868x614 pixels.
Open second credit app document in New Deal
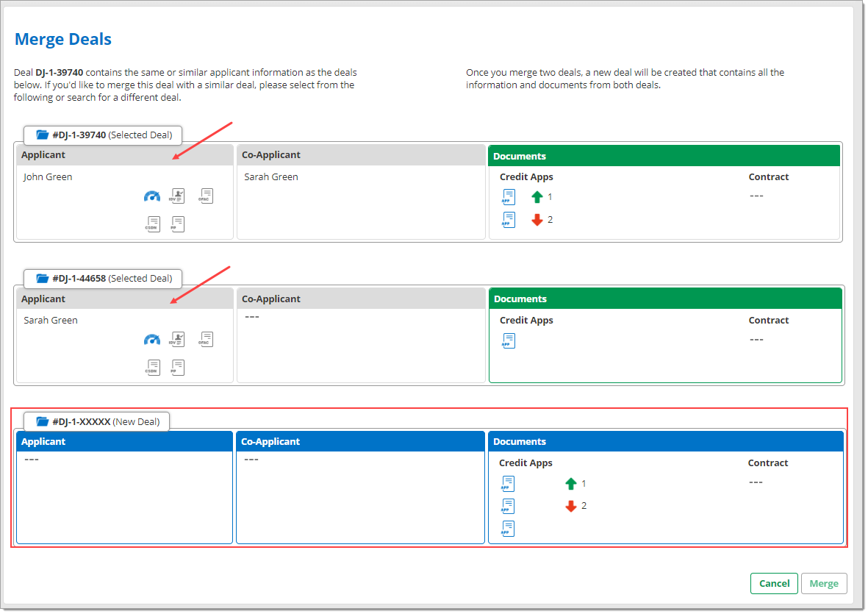[508, 506]
